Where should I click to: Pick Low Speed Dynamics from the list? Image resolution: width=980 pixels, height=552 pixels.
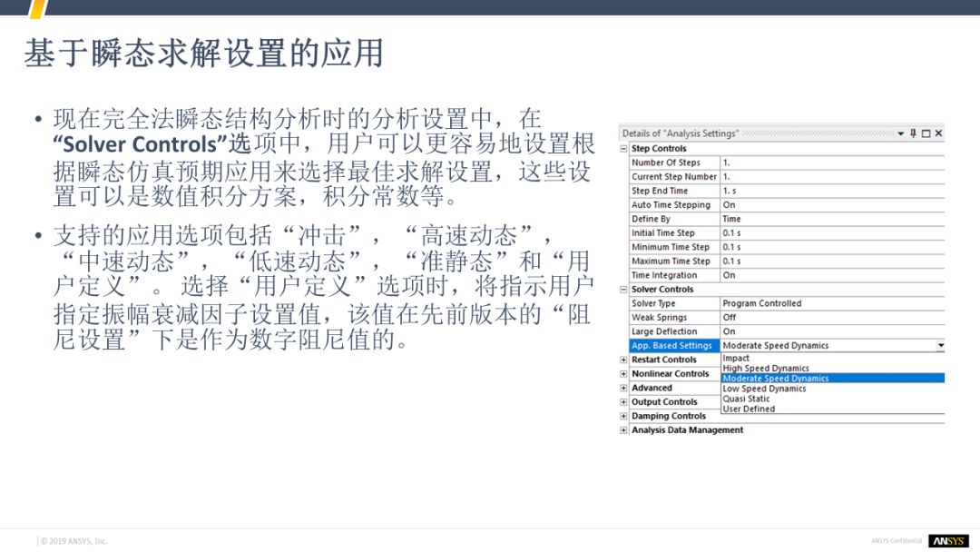(764, 389)
